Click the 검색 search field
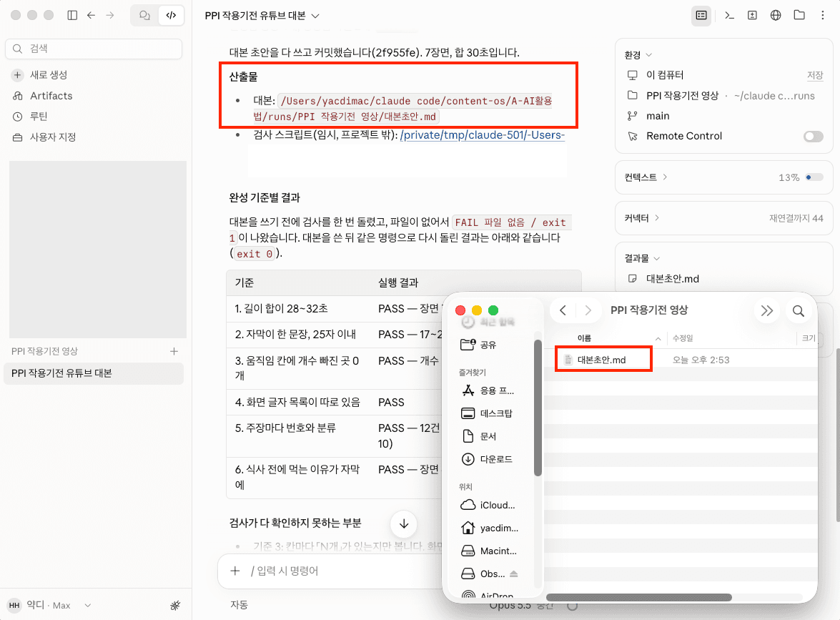 (x=94, y=49)
